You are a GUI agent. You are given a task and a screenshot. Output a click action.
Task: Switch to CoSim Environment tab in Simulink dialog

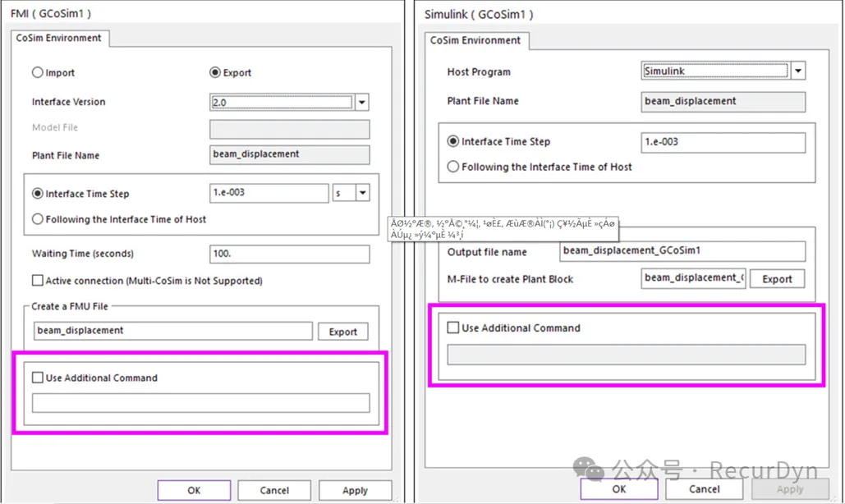click(475, 40)
